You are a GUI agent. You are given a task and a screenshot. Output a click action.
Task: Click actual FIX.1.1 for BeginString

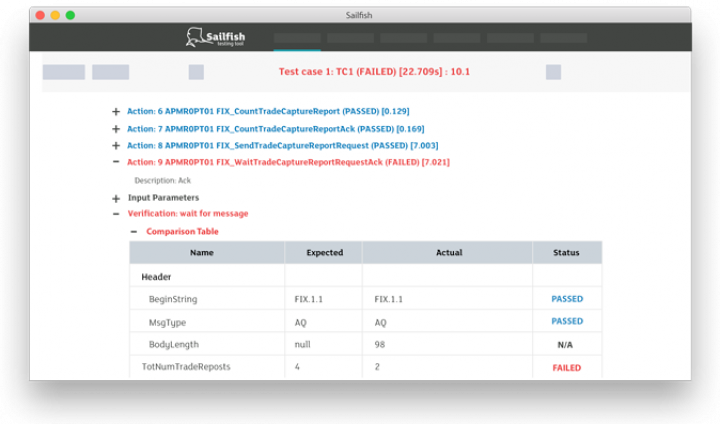click(388, 299)
